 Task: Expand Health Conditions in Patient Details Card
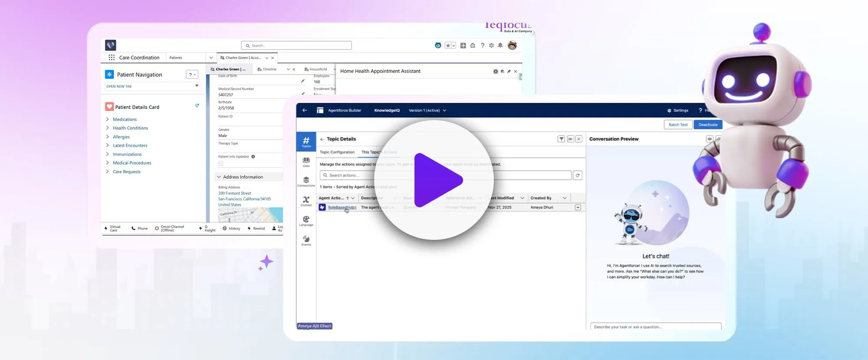[x=107, y=128]
